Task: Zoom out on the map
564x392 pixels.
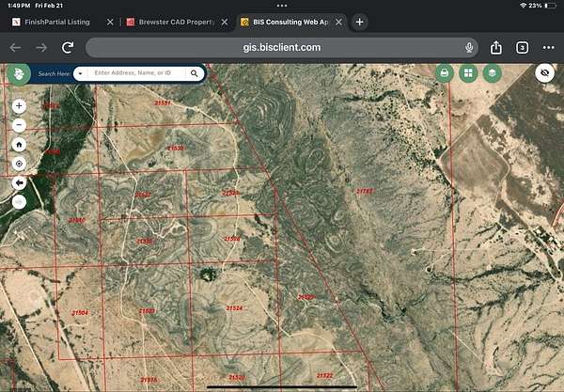Action: click(19, 125)
